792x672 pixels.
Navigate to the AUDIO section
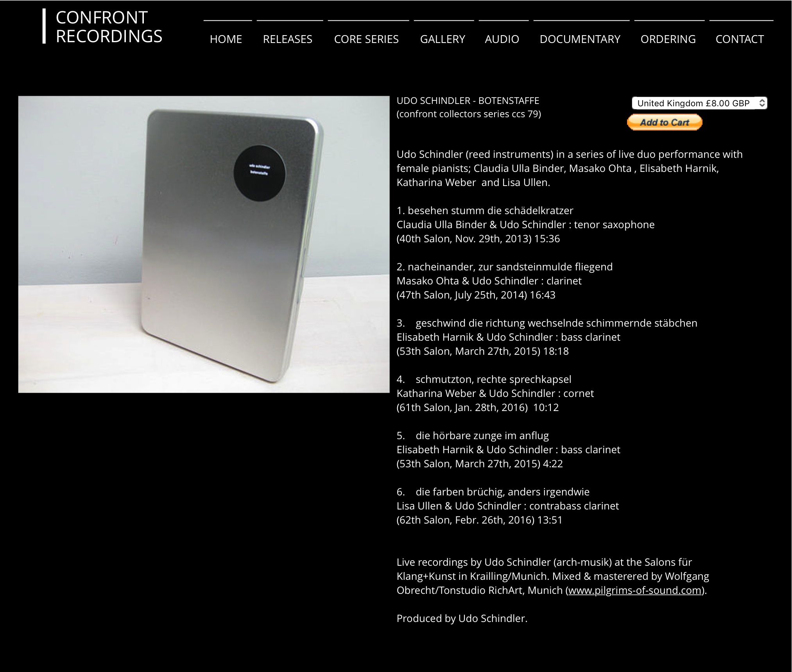point(502,39)
